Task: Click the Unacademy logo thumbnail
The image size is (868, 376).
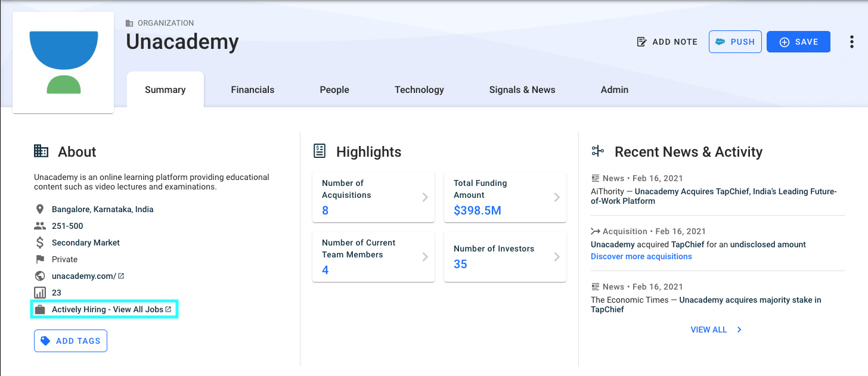Action: click(63, 63)
